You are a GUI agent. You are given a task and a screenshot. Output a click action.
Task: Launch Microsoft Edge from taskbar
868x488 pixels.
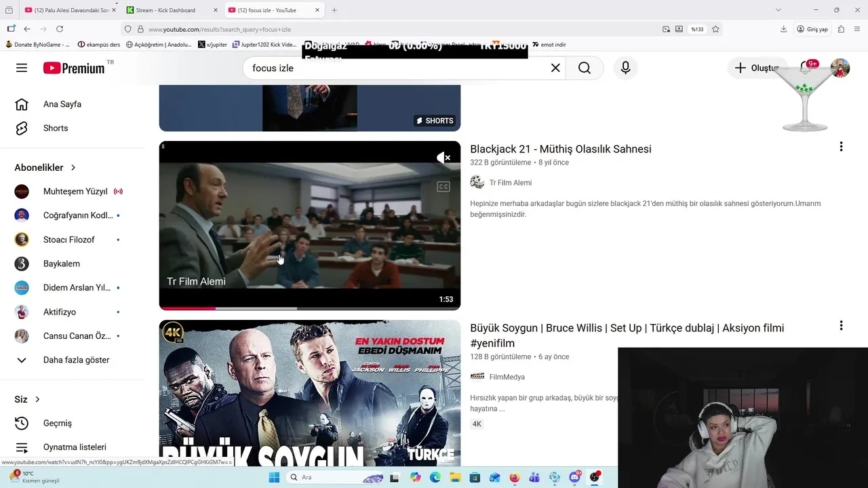tap(435, 477)
